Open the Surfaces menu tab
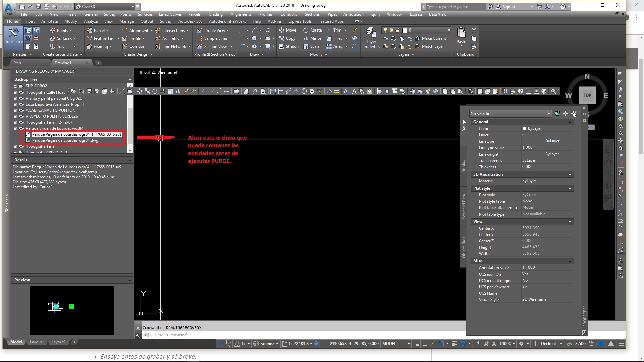The width and height of the screenshot is (644, 362). pos(145,15)
